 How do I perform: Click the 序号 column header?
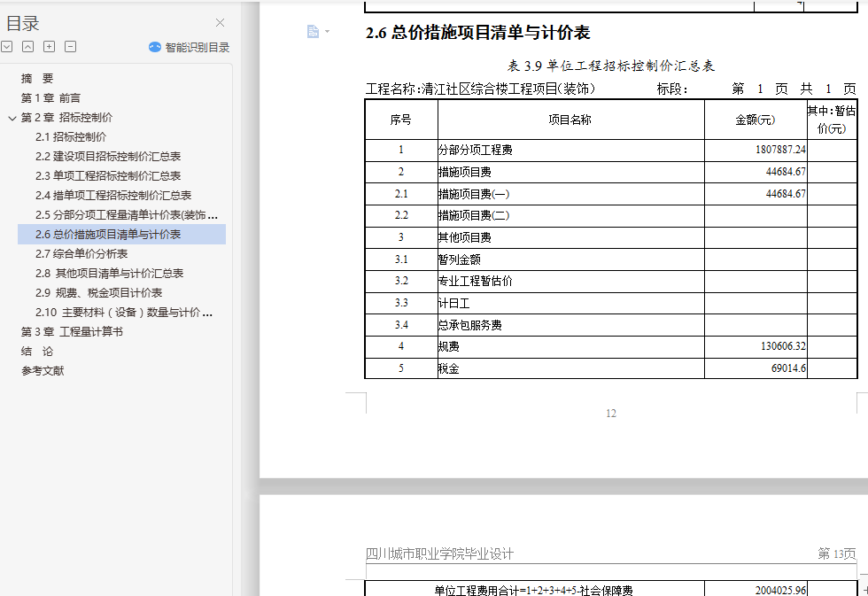pos(401,120)
